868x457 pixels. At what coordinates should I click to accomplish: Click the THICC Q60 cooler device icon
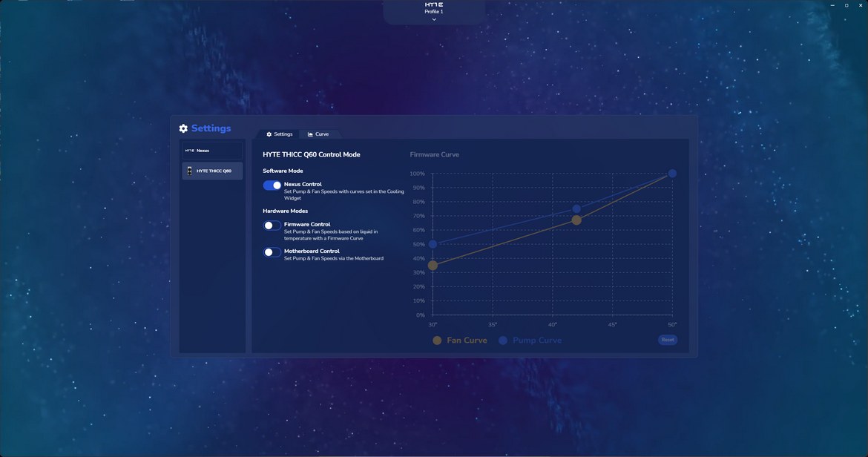(x=189, y=171)
